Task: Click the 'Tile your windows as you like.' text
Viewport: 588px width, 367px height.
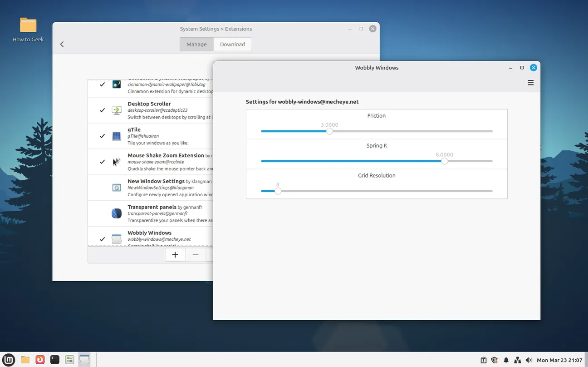Action: (x=158, y=143)
